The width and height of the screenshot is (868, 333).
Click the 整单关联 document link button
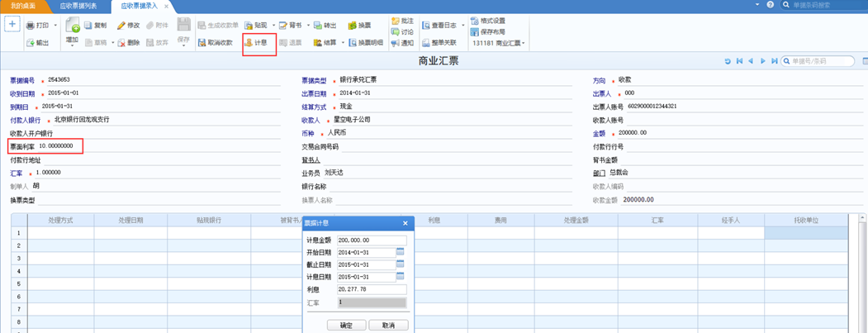point(439,43)
